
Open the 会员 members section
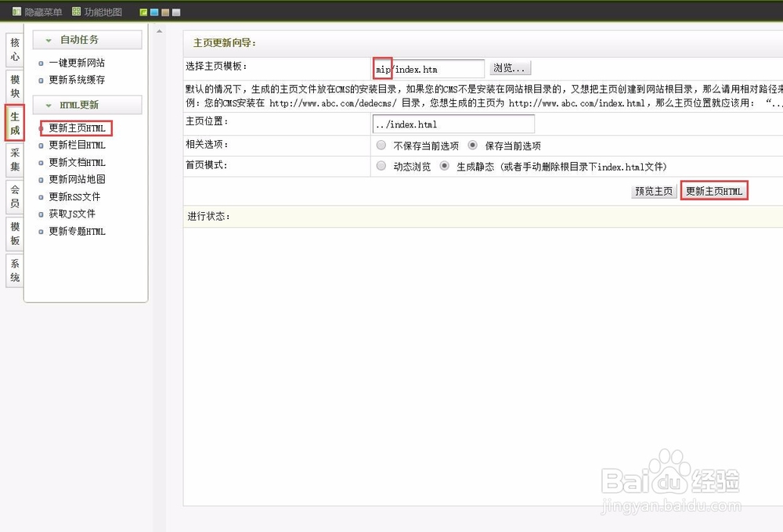click(13, 199)
